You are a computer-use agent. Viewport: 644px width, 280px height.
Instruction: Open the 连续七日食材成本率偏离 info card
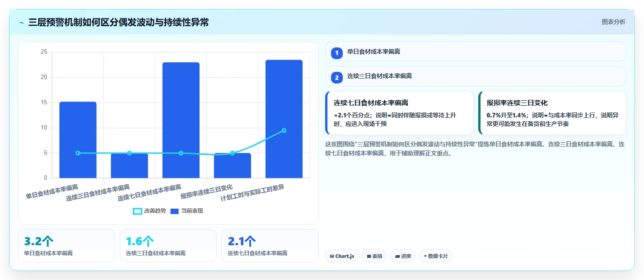399,113
